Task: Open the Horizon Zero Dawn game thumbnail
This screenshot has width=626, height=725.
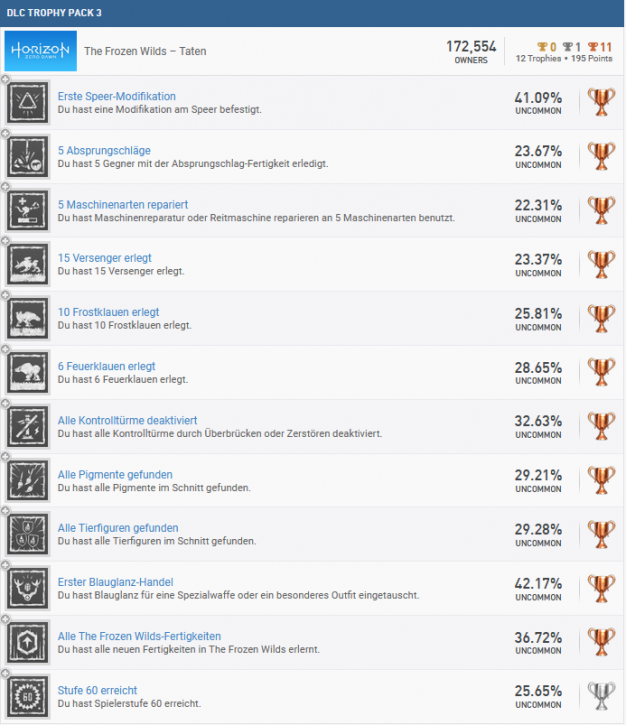Action: tap(39, 50)
